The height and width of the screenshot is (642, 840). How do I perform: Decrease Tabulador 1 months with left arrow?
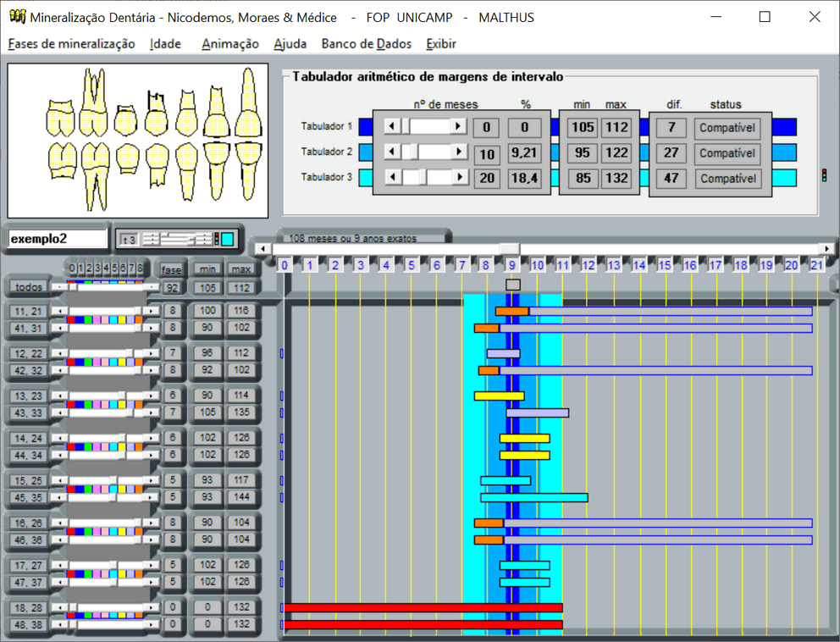(x=391, y=126)
